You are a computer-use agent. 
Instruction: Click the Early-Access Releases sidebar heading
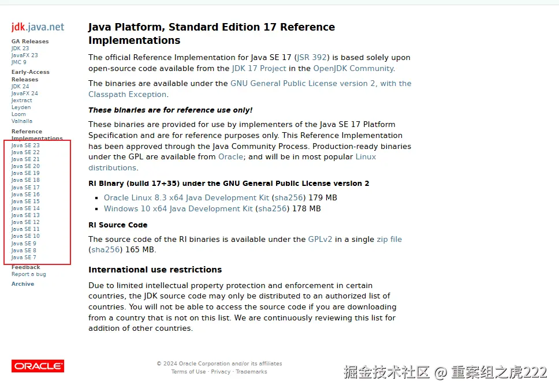[30, 76]
